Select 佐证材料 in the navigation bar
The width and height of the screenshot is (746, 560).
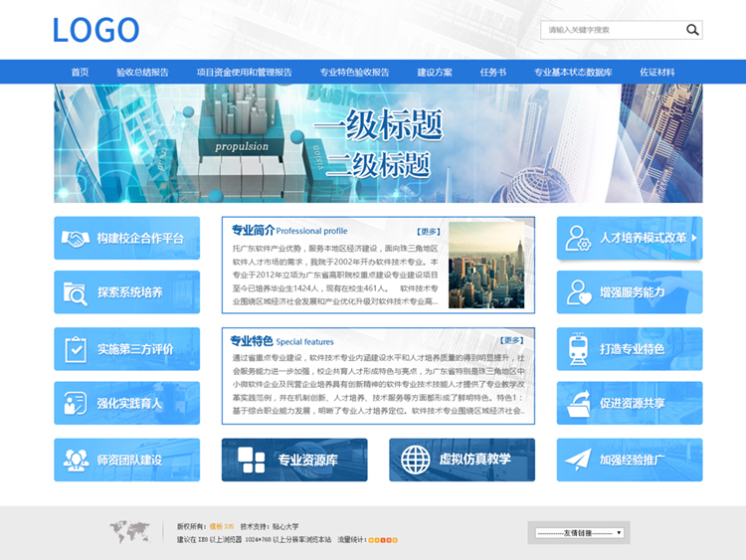[x=656, y=73]
